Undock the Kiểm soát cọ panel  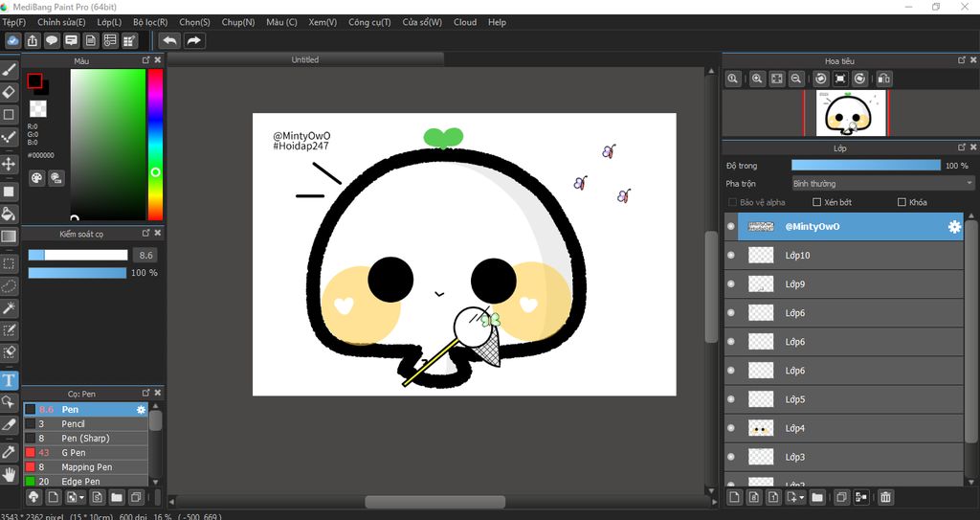click(x=145, y=233)
